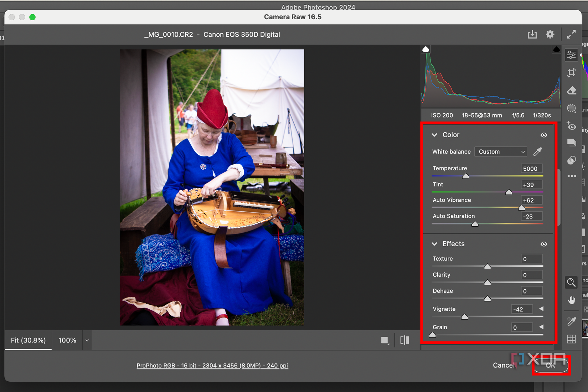The height and width of the screenshot is (392, 588).
Task: Toggle visibility of Effects adjustments
Action: pyautogui.click(x=543, y=244)
